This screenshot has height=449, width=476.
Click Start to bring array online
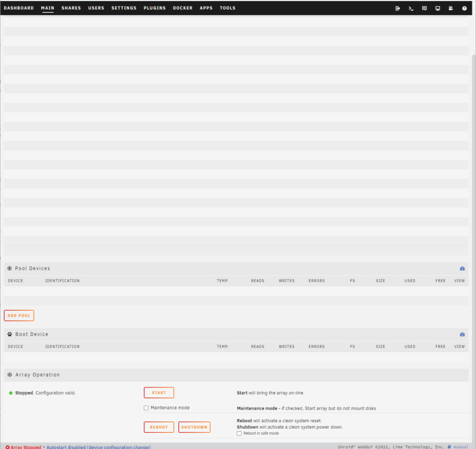coord(159,393)
